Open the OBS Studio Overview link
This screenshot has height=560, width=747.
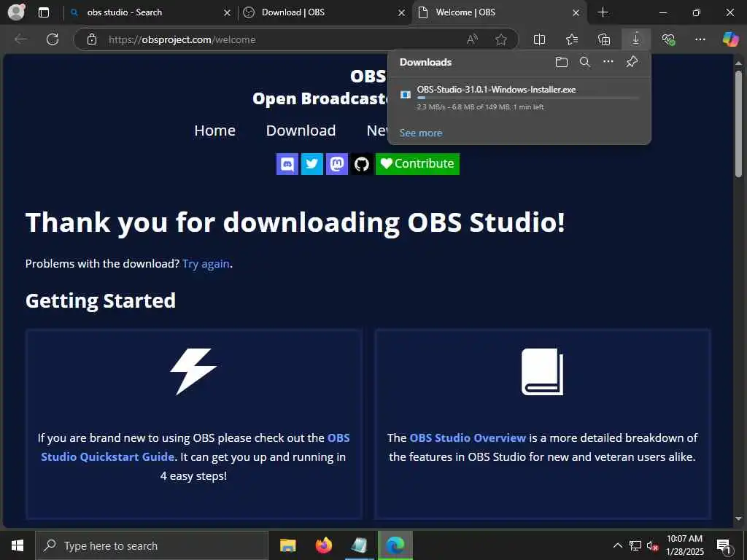468,437
